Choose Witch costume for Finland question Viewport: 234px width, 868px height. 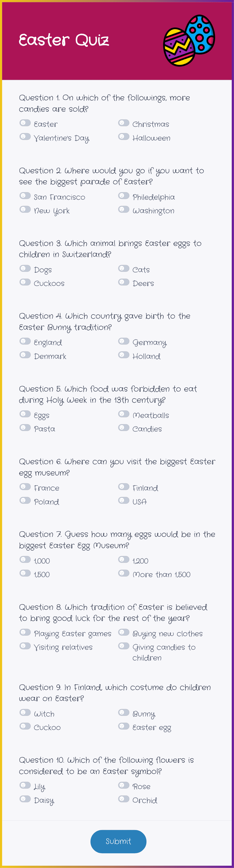25,713
